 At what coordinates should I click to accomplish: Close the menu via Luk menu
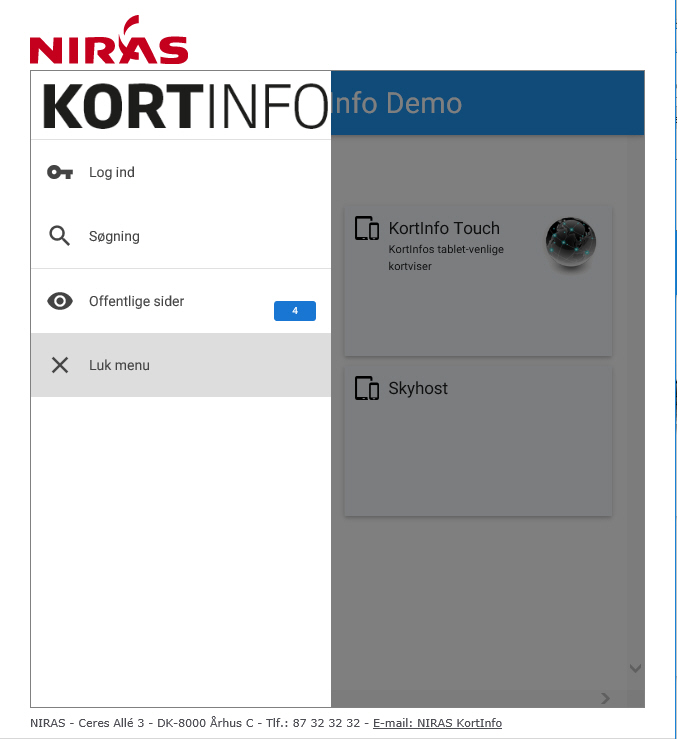(181, 365)
